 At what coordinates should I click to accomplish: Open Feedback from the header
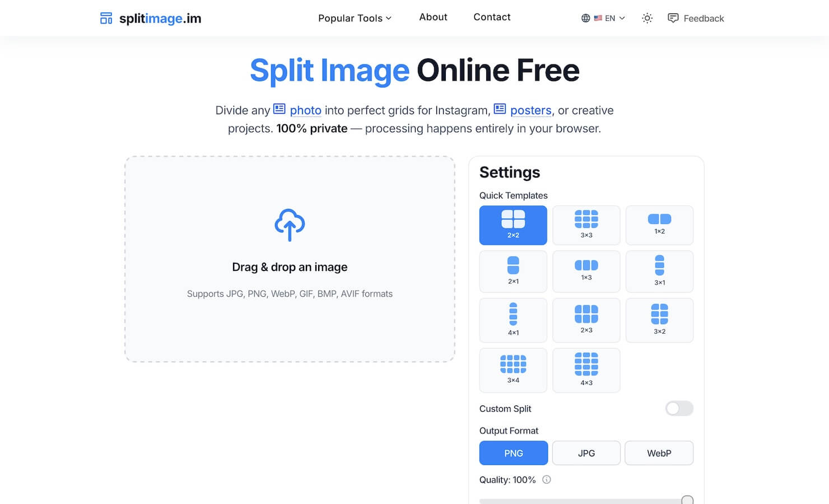(696, 18)
